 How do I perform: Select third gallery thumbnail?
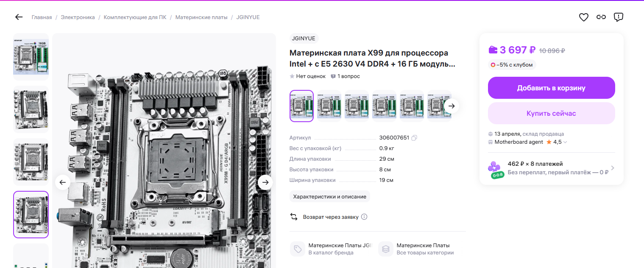coord(31,162)
